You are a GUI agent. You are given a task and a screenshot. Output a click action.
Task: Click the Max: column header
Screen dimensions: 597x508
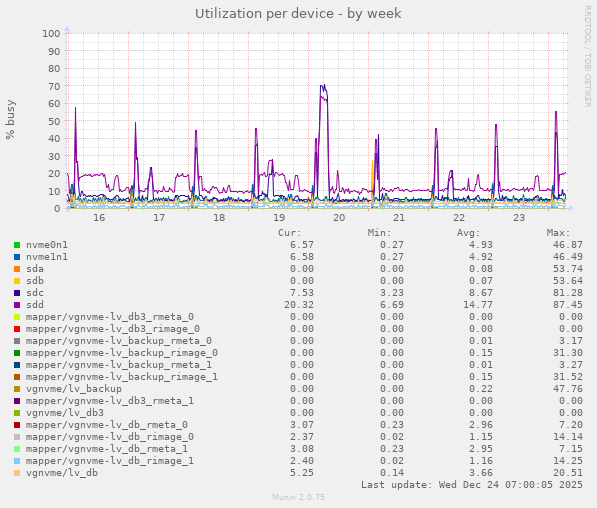point(559,233)
